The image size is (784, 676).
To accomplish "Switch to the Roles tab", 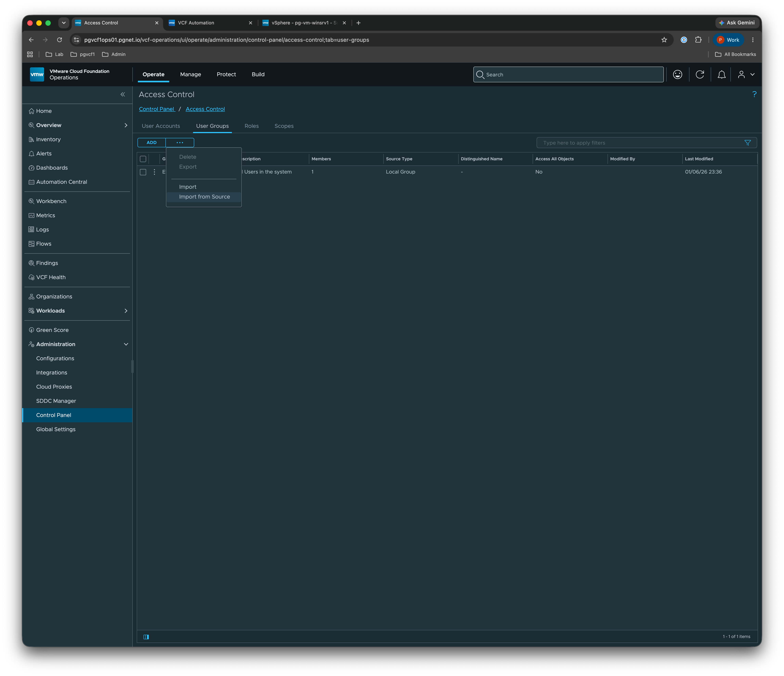I will (x=252, y=126).
